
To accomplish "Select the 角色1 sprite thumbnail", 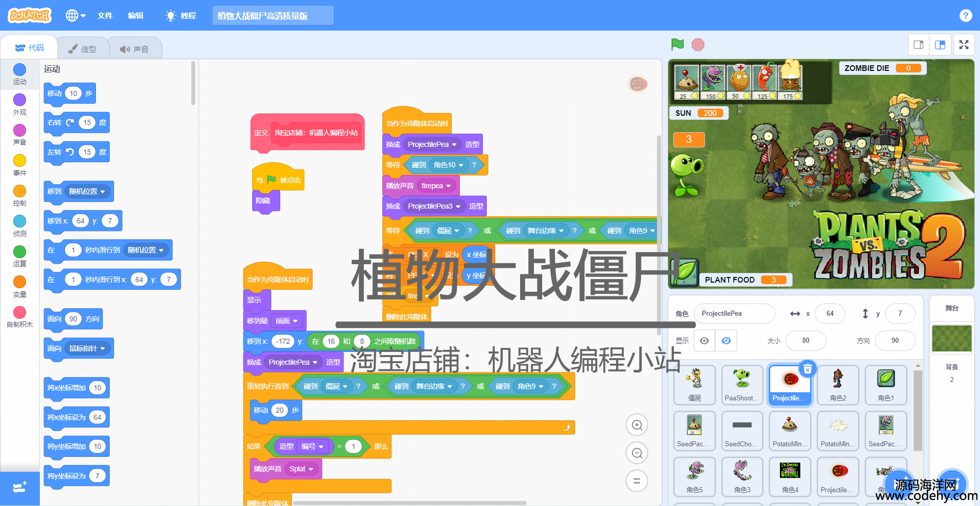I will (x=886, y=385).
